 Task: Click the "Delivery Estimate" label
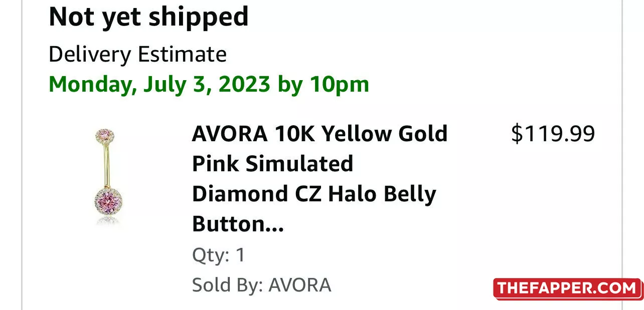pos(137,54)
